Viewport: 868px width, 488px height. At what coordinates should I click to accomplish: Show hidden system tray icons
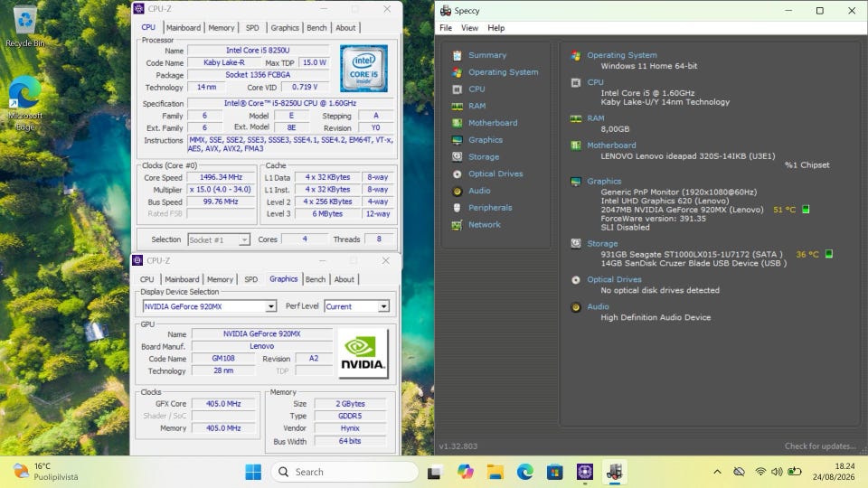tap(717, 472)
